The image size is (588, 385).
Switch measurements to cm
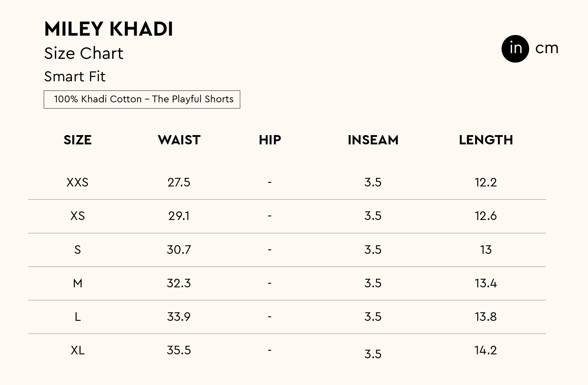pos(547,48)
